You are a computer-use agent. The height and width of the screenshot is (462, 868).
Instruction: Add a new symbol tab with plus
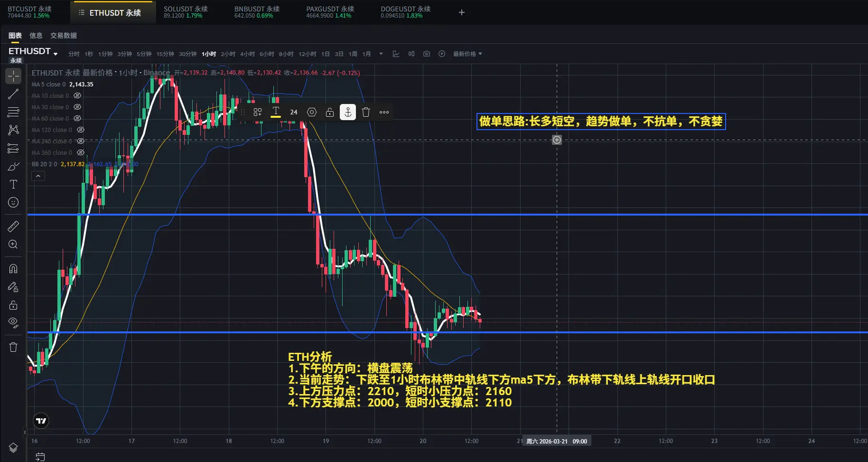462,12
